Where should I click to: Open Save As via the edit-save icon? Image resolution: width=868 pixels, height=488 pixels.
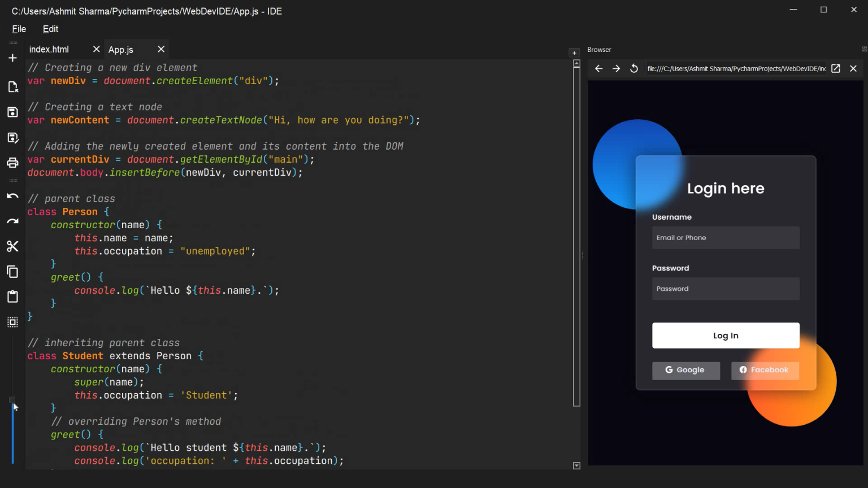[x=12, y=137]
